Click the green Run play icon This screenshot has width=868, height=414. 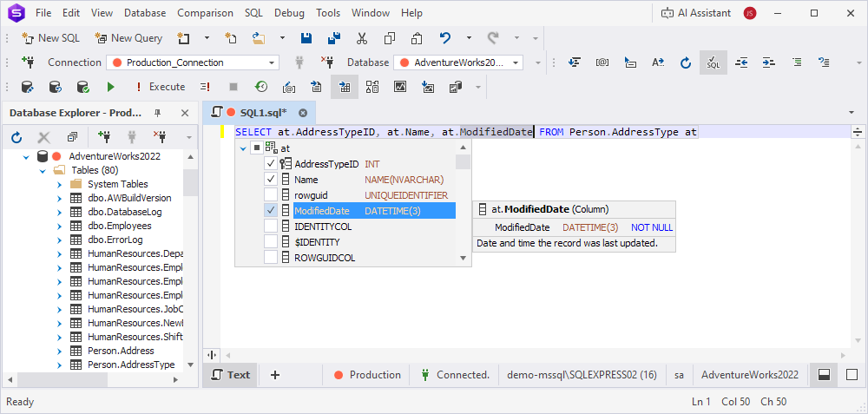pyautogui.click(x=111, y=87)
